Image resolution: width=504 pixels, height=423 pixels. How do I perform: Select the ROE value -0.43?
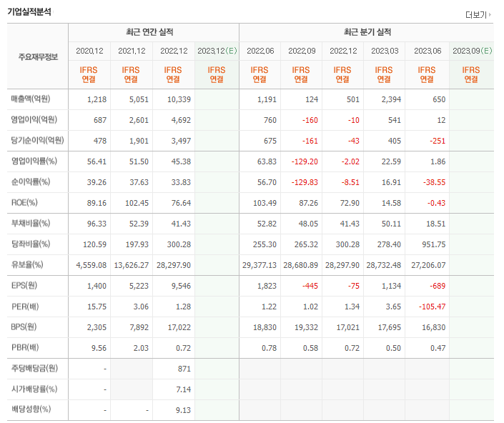436,203
